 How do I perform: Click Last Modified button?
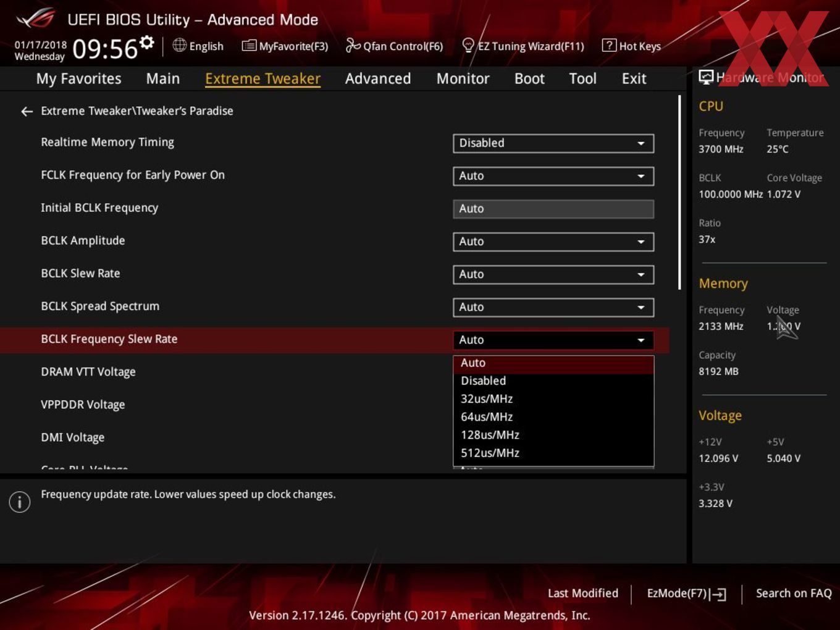583,594
